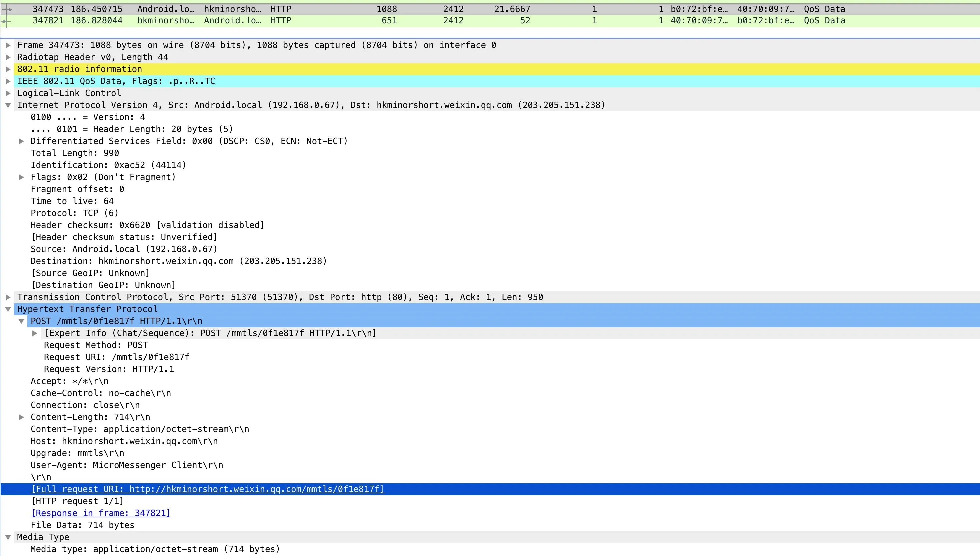
Task: Expand the Content-Length: 714 row
Action: click(x=21, y=417)
